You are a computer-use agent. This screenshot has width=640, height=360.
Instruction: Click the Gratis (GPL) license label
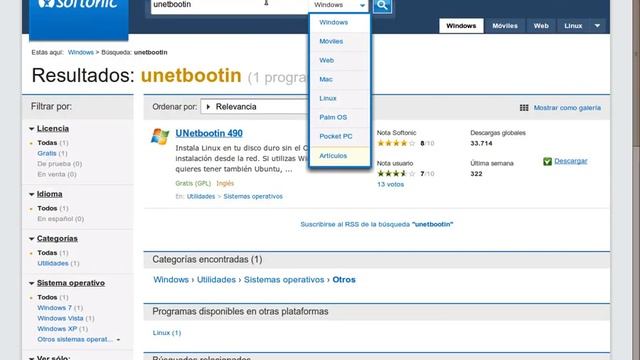tap(193, 184)
